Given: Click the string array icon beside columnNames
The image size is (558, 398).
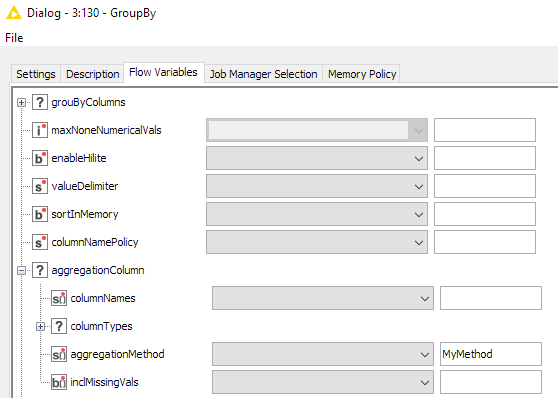Looking at the screenshot, I should tap(59, 298).
